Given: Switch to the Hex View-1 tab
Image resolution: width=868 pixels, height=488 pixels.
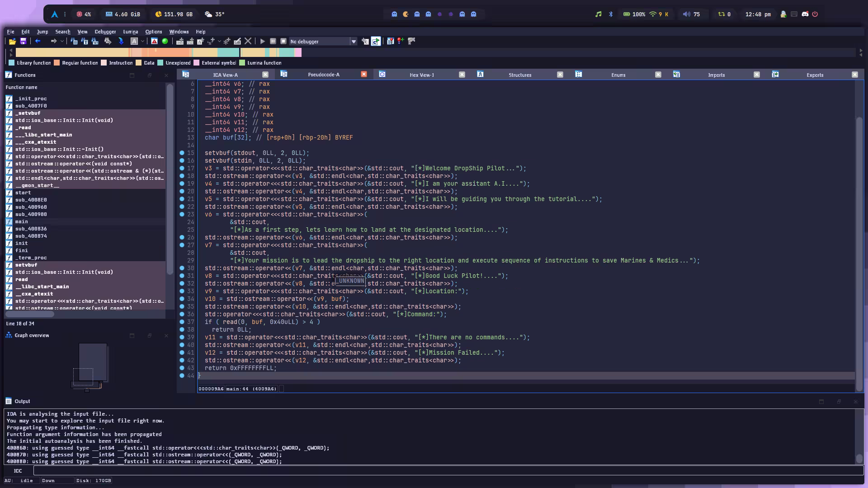Looking at the screenshot, I should point(421,75).
